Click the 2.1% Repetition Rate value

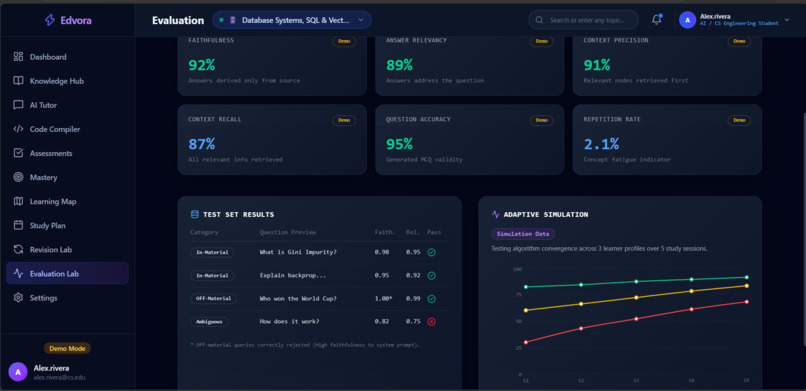click(x=601, y=144)
